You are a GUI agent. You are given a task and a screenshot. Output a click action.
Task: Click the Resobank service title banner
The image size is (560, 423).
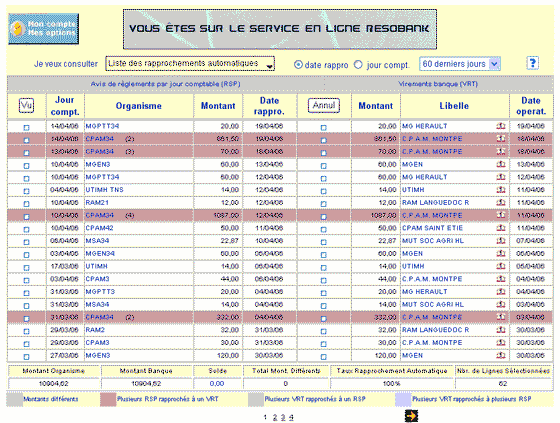coord(280,29)
